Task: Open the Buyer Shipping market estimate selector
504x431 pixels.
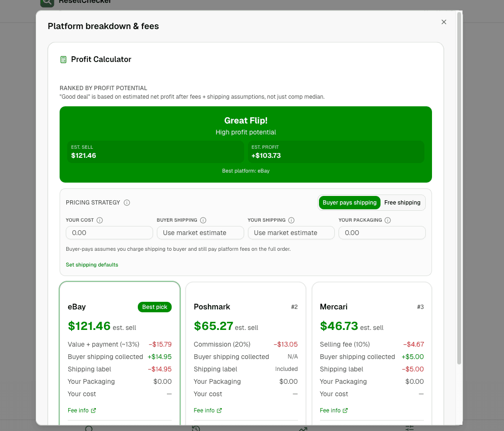Action: coord(200,233)
